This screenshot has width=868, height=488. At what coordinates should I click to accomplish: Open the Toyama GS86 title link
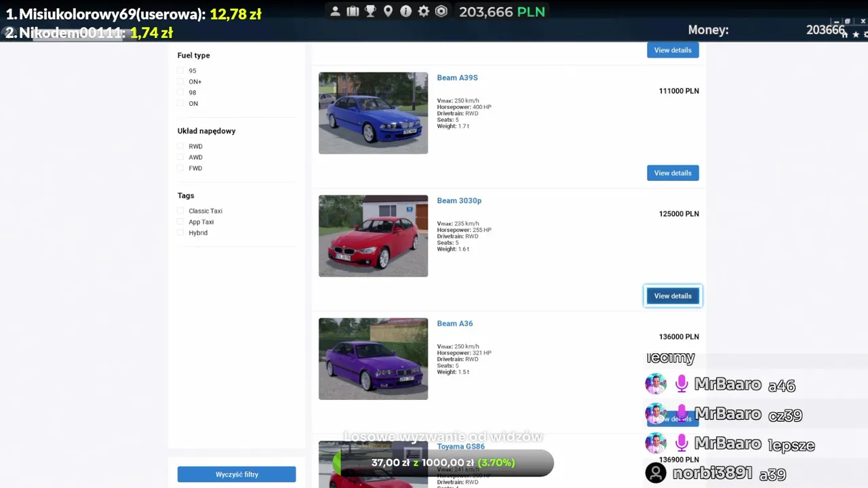pos(460,446)
